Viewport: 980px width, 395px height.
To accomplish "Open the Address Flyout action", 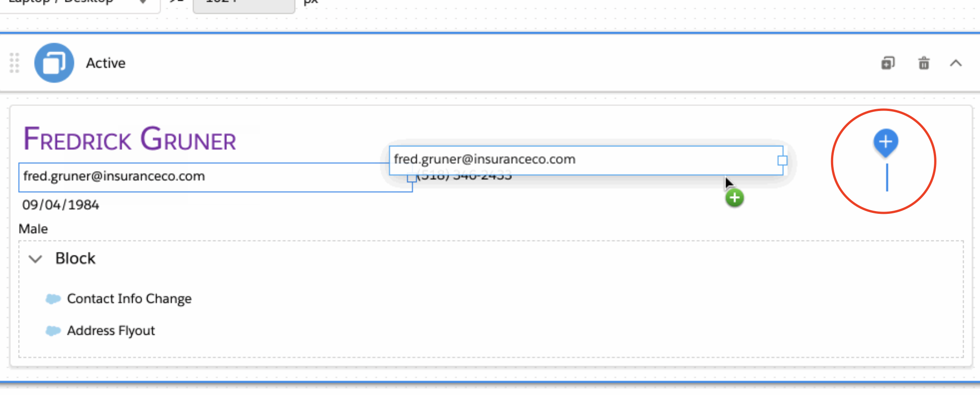I will (x=111, y=331).
